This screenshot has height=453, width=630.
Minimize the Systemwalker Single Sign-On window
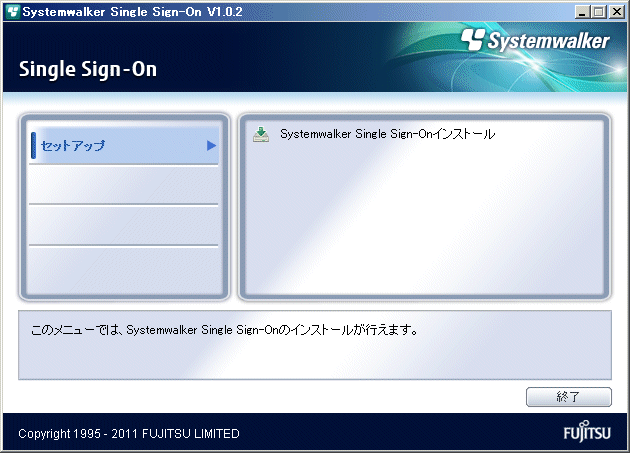pos(582,12)
